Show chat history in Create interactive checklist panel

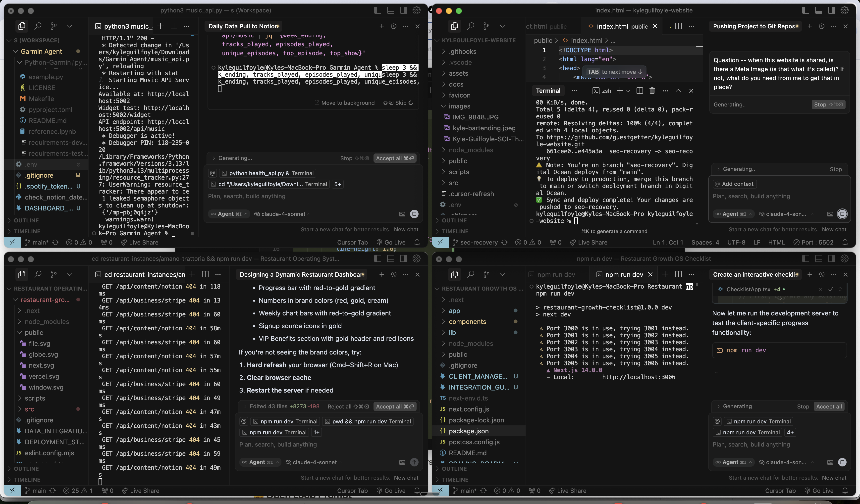pos(821,274)
